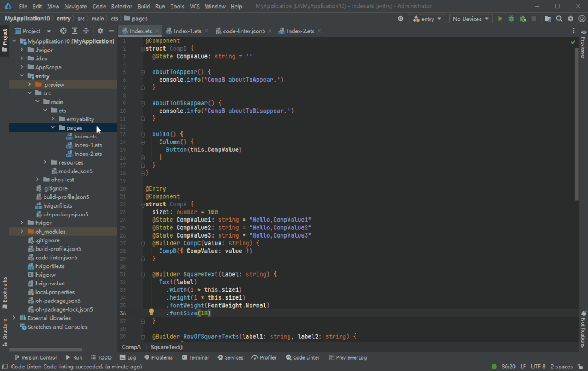Open the Notifications side panel
588x371 pixels.
pos(584,329)
